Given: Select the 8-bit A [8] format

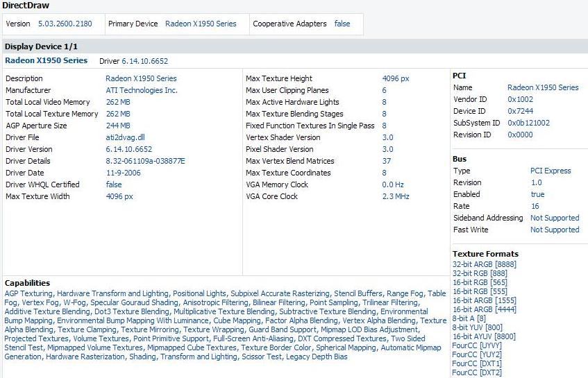Looking at the screenshot, I should point(469,318).
